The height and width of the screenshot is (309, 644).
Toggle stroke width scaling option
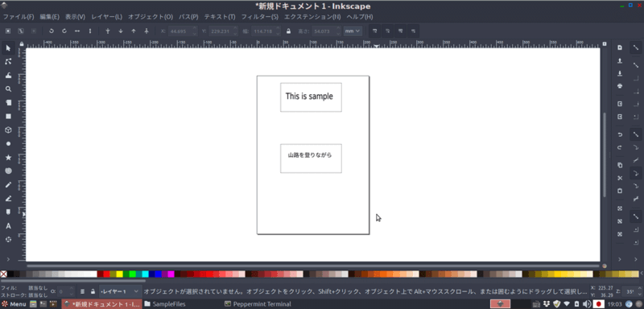[x=374, y=31]
